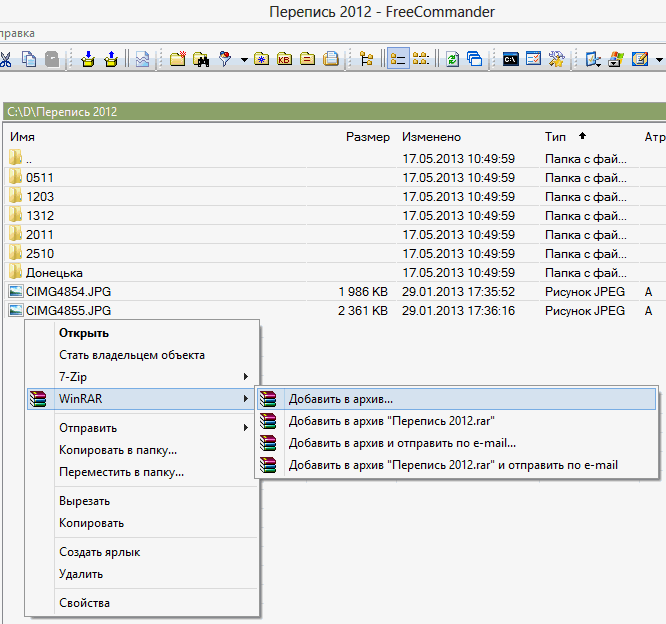Click the quick view picture icon

(142, 59)
